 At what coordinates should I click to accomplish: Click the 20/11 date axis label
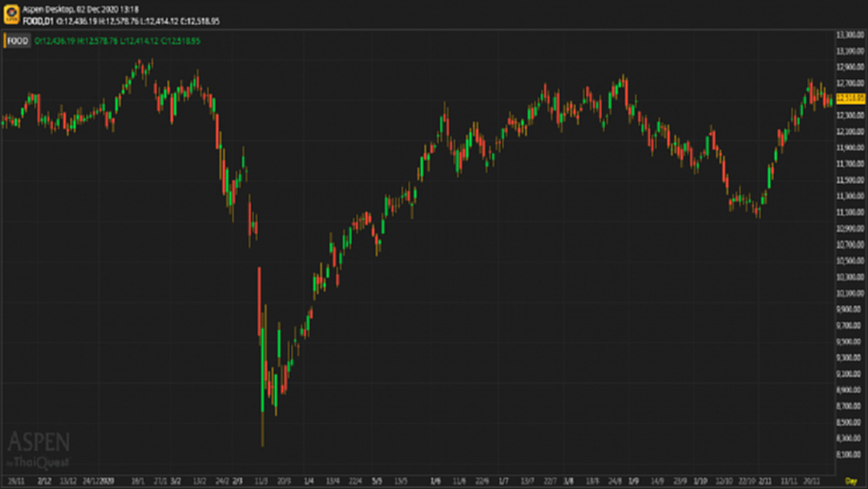(x=812, y=481)
